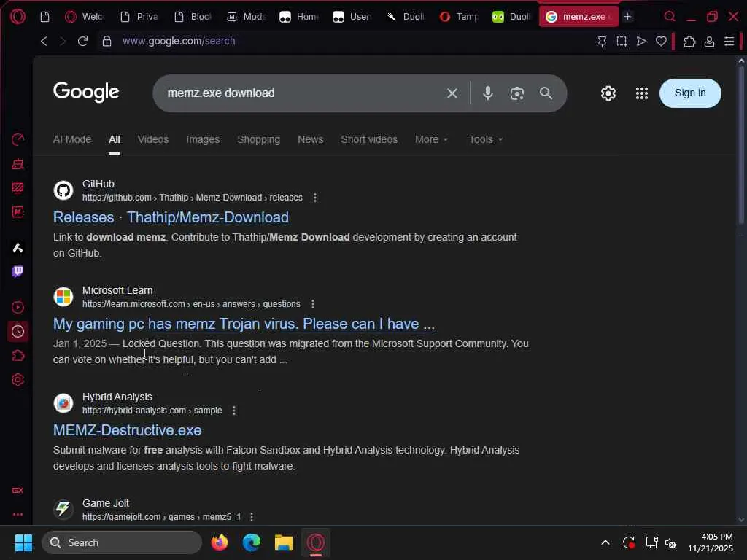
Task: Launch Firefox from the taskbar
Action: click(219, 542)
